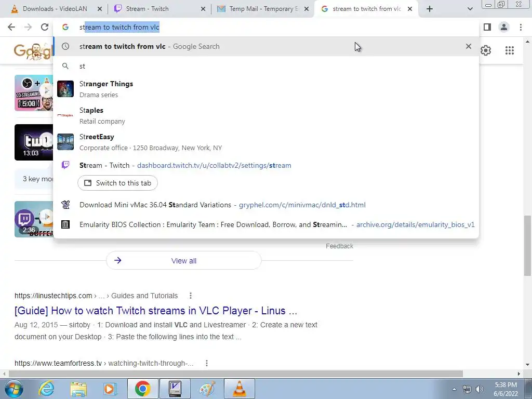This screenshot has width=532, height=399.
Task: Open the Chrome side panel icon
Action: pyautogui.click(x=487, y=27)
